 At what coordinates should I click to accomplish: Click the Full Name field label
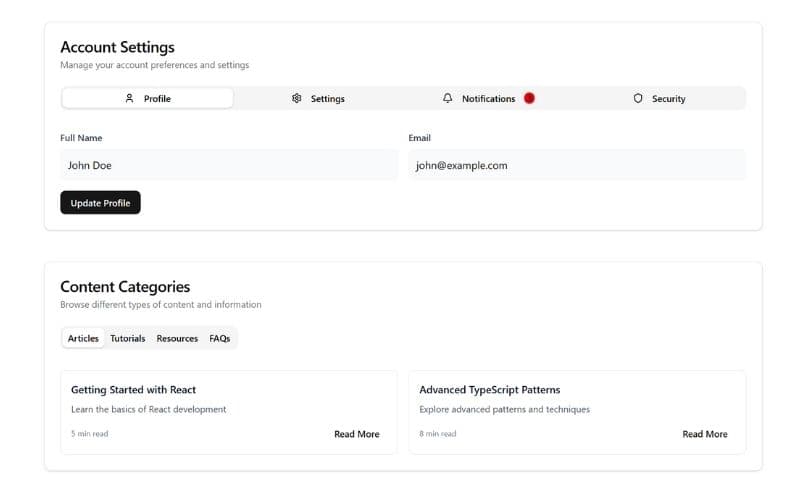tap(81, 138)
